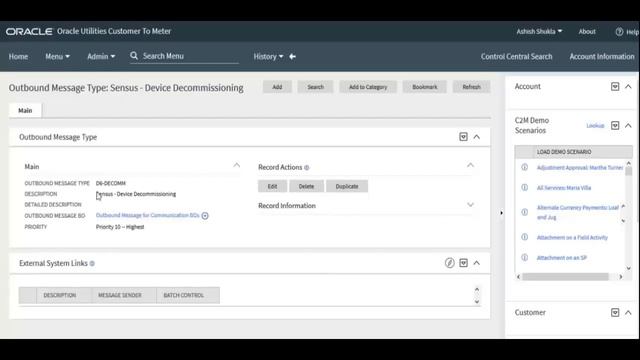Screen dimensions: 640x360
Task: Click info icon beside Alternate Currency Payments
Action: coord(524,212)
